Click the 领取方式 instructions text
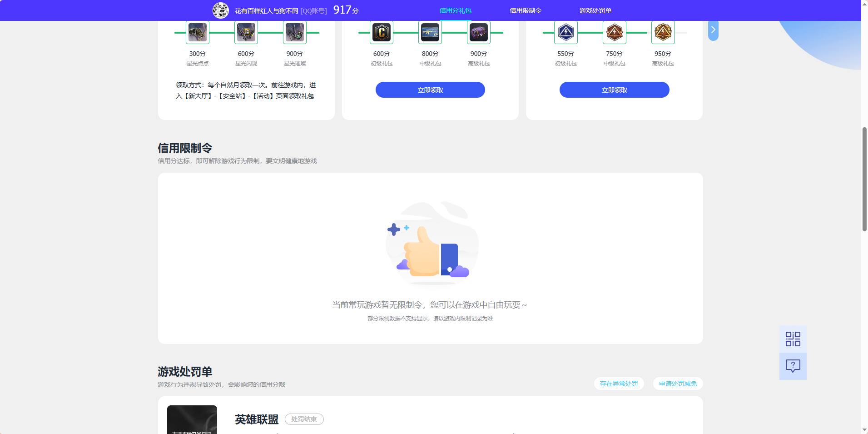 point(246,90)
